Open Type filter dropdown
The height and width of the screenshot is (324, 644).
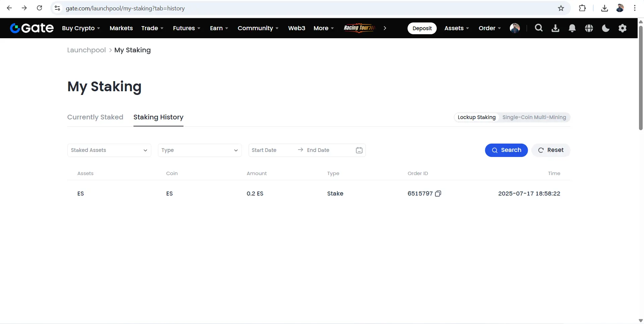click(200, 150)
